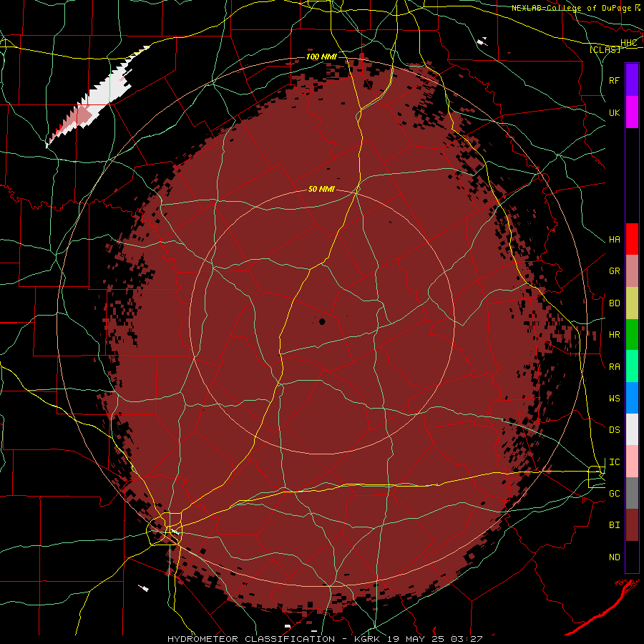The height and width of the screenshot is (644, 644).
Task: Click the 'RF' legend label
Action: pos(615,80)
